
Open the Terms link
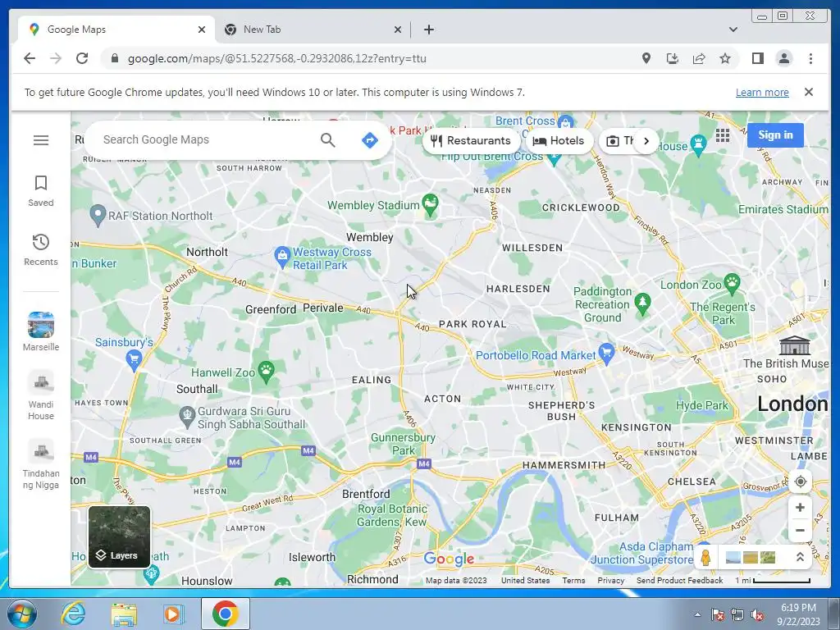coord(573,580)
